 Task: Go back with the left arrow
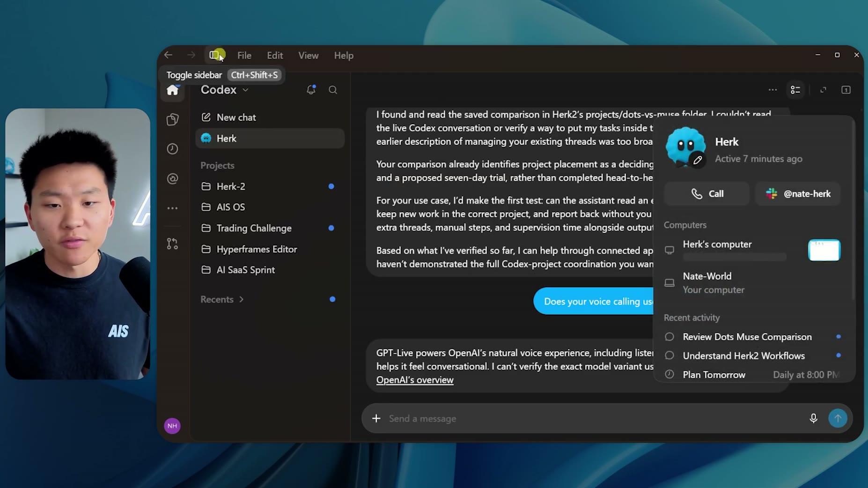(169, 55)
